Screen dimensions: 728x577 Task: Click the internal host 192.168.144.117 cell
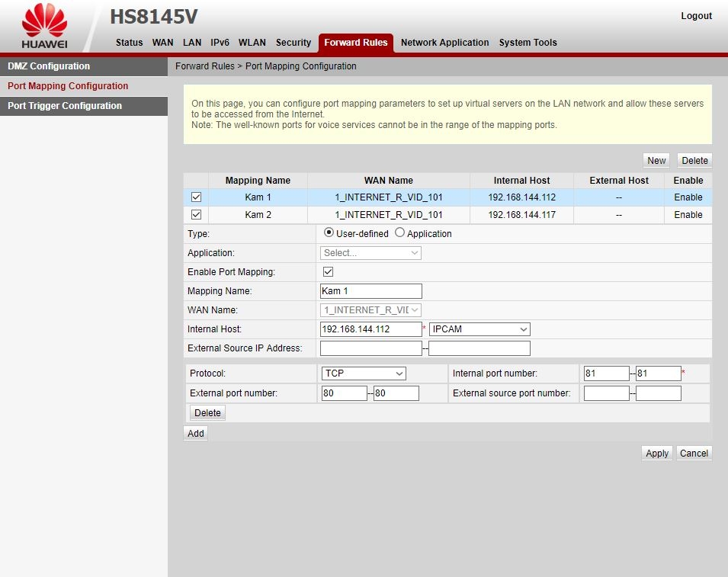[x=522, y=214]
